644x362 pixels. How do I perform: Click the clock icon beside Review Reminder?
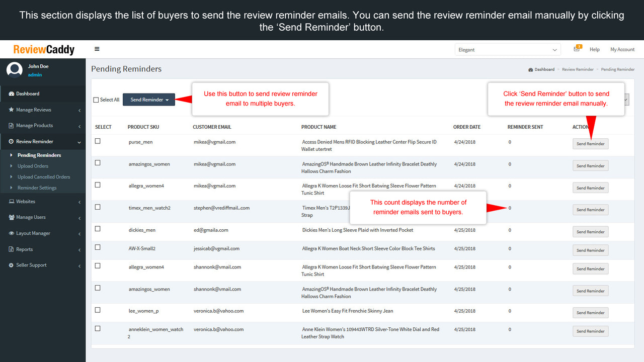[11, 141]
